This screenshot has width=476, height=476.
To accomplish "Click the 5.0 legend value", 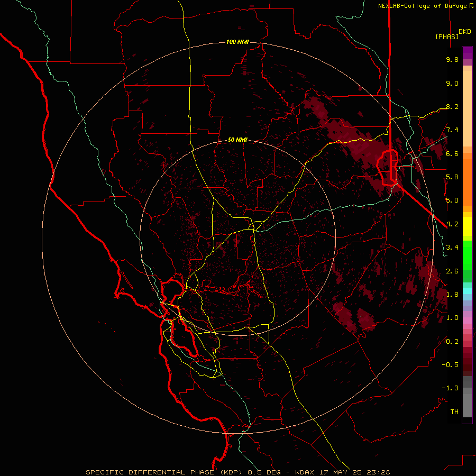I will [x=452, y=200].
